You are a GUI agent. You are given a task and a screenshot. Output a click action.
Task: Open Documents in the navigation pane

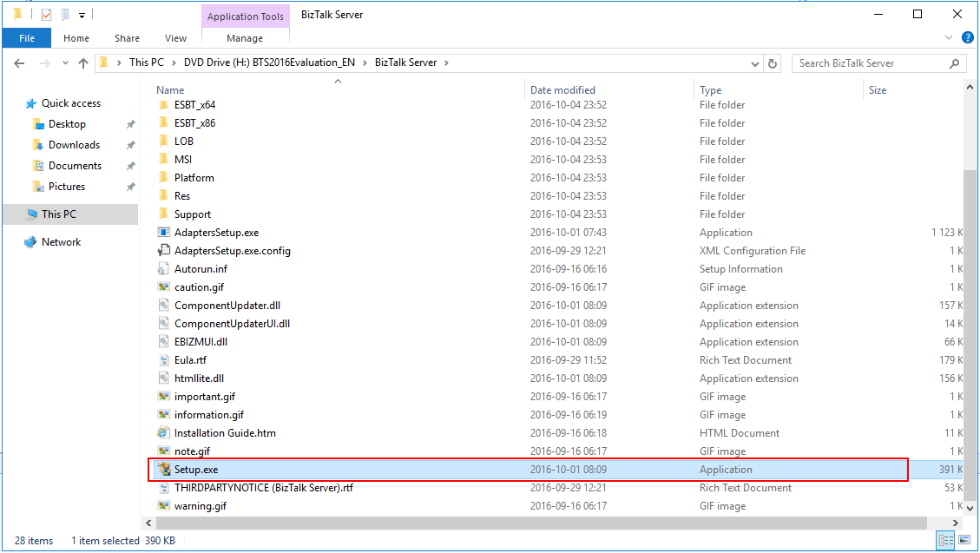click(75, 166)
